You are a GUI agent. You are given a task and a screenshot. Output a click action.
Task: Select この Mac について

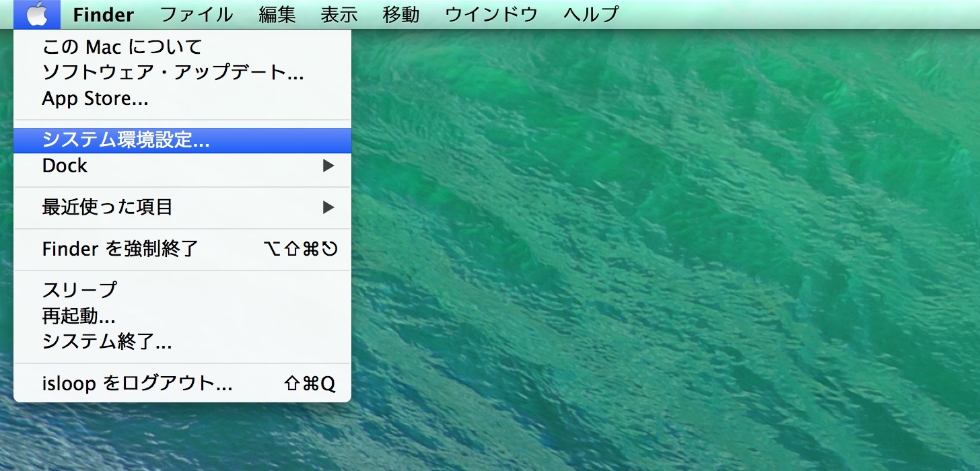(x=182, y=47)
